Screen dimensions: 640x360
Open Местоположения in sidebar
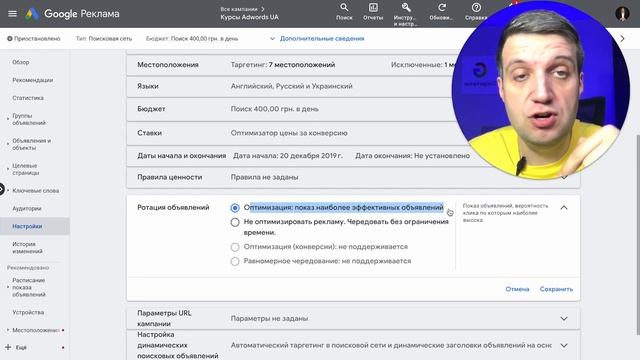(x=36, y=330)
